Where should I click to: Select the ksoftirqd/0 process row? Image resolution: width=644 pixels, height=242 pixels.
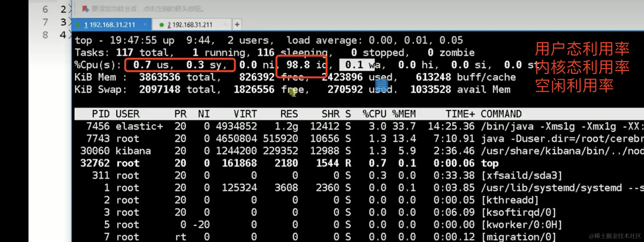tap(359, 213)
